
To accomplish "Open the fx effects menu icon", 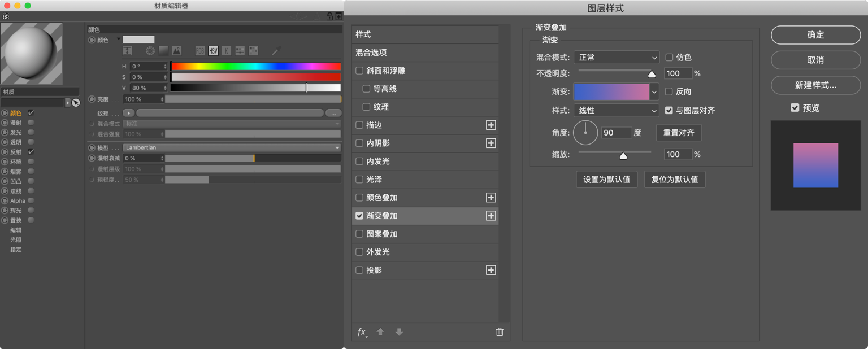I will (x=362, y=332).
